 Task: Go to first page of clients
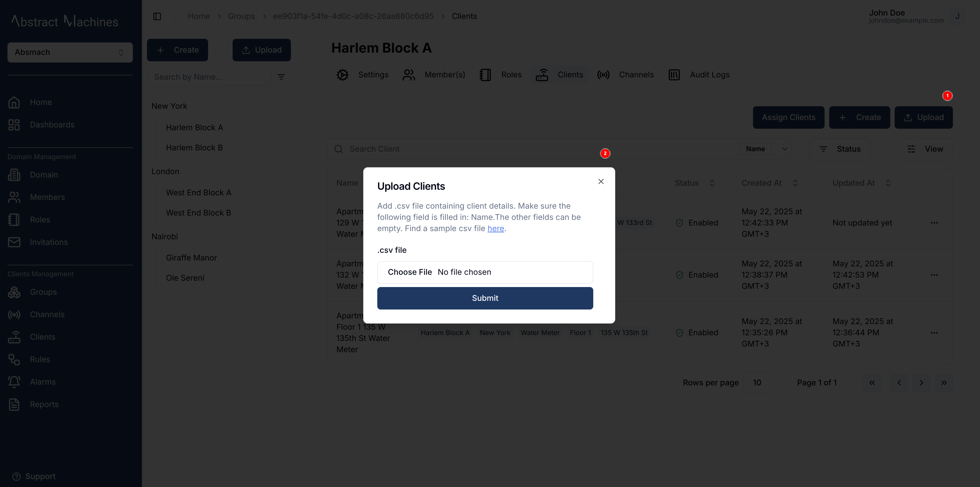pos(872,383)
